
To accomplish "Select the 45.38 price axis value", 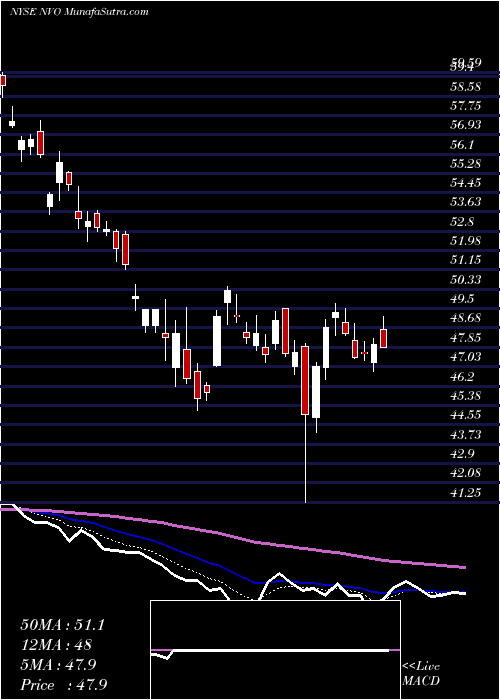I will point(466,396).
